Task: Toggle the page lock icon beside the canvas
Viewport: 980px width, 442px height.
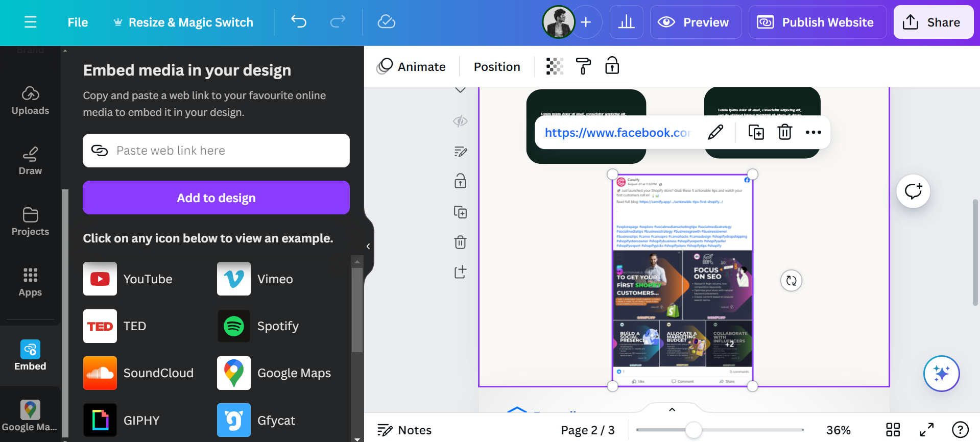Action: pyautogui.click(x=460, y=181)
